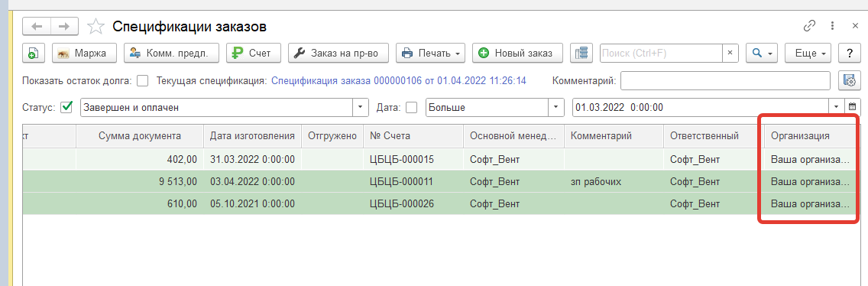
Task: Select the cell with amount 402,00
Action: tap(140, 160)
